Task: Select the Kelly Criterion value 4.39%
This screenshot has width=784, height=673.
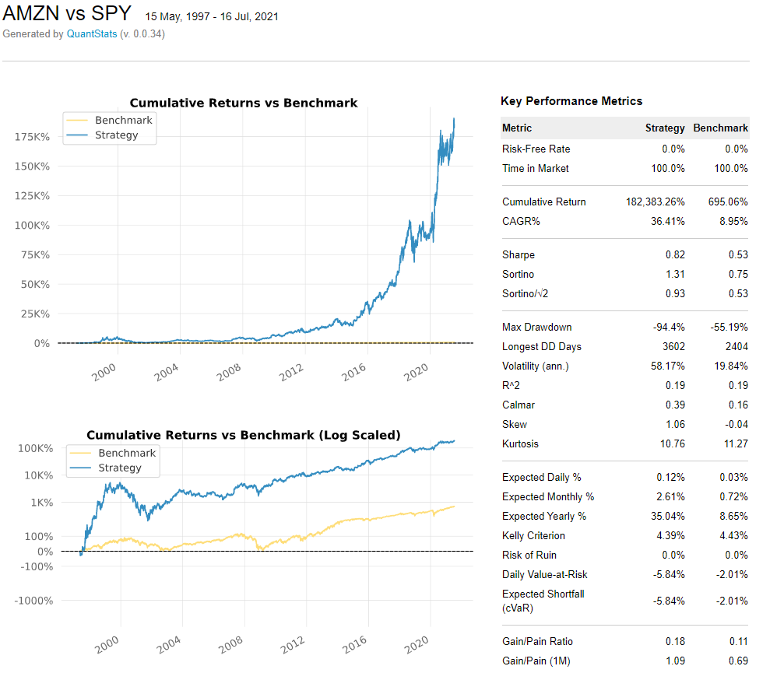Action: pyautogui.click(x=670, y=536)
